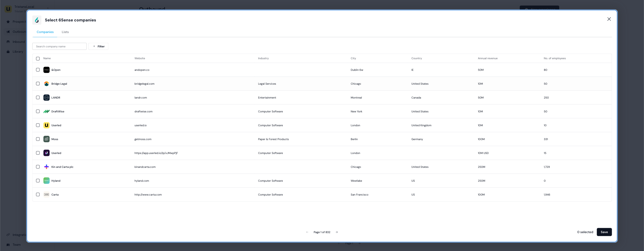Click the 6Sense logo in dialog header
Image resolution: width=644 pixels, height=251 pixels.
[x=37, y=20]
